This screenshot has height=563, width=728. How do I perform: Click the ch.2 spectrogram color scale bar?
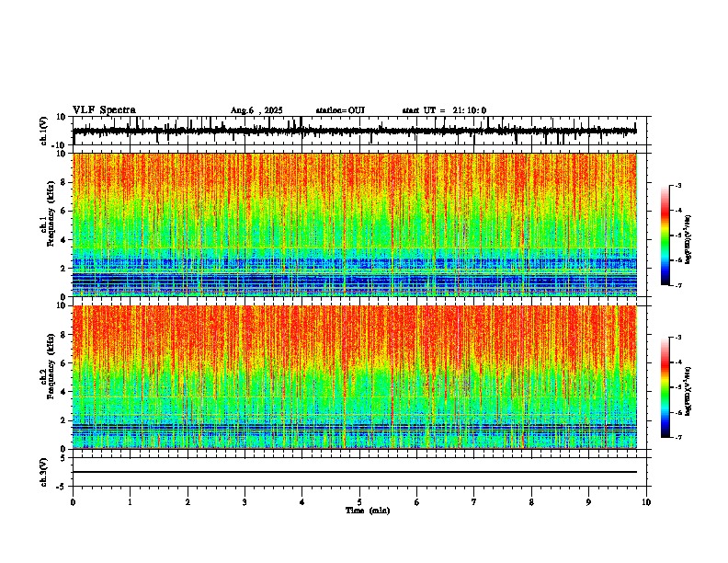[665, 387]
